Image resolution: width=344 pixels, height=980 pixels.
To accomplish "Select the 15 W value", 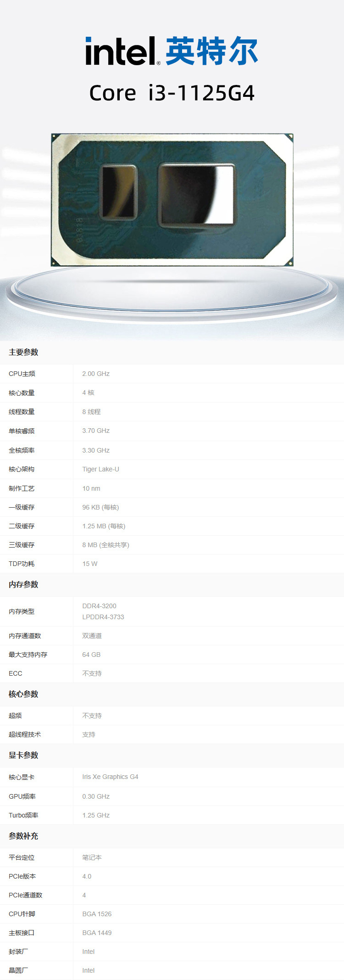I will point(90,564).
